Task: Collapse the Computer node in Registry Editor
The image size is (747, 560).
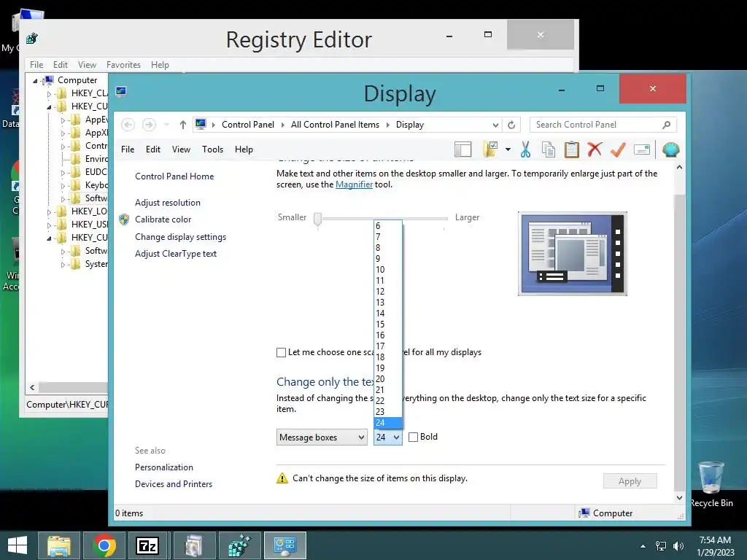Action: coord(35,80)
